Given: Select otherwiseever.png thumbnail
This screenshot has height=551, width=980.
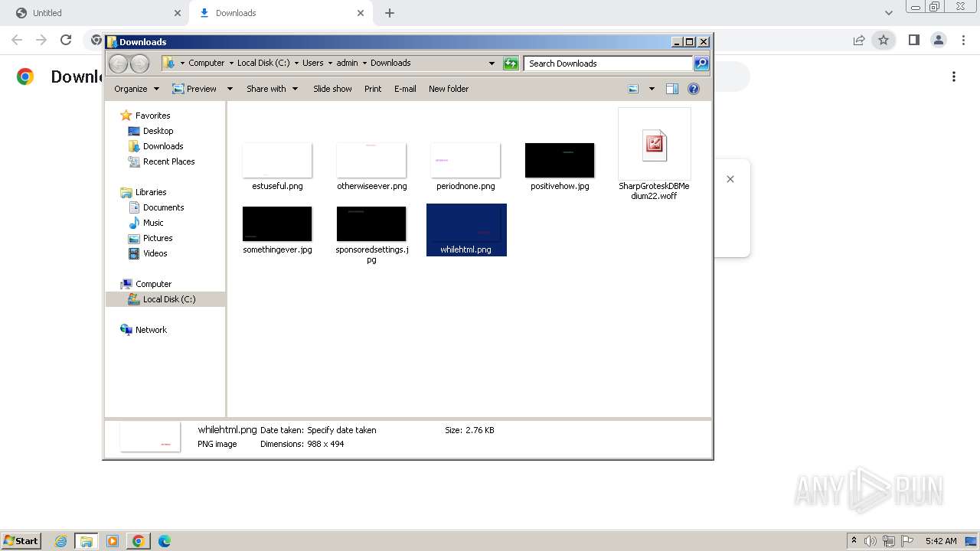Looking at the screenshot, I should (x=371, y=160).
